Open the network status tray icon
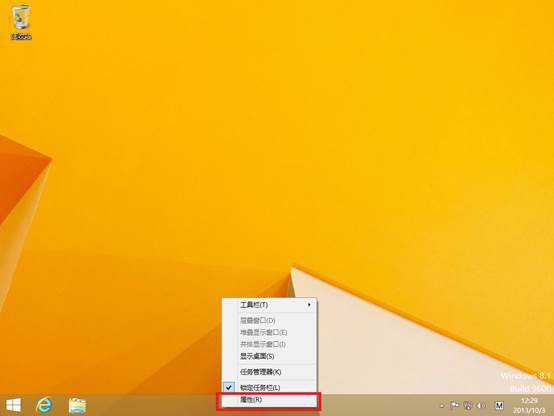The width and height of the screenshot is (554, 416). pos(467,405)
